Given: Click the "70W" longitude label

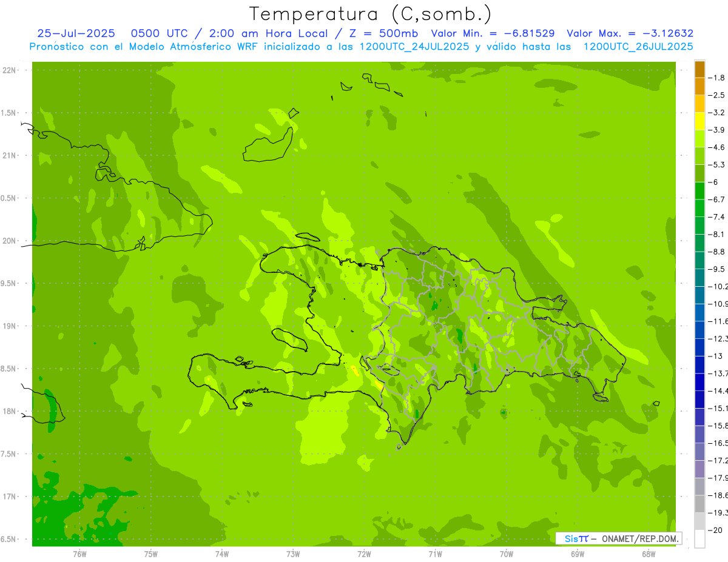Looking at the screenshot, I should click(x=507, y=554).
